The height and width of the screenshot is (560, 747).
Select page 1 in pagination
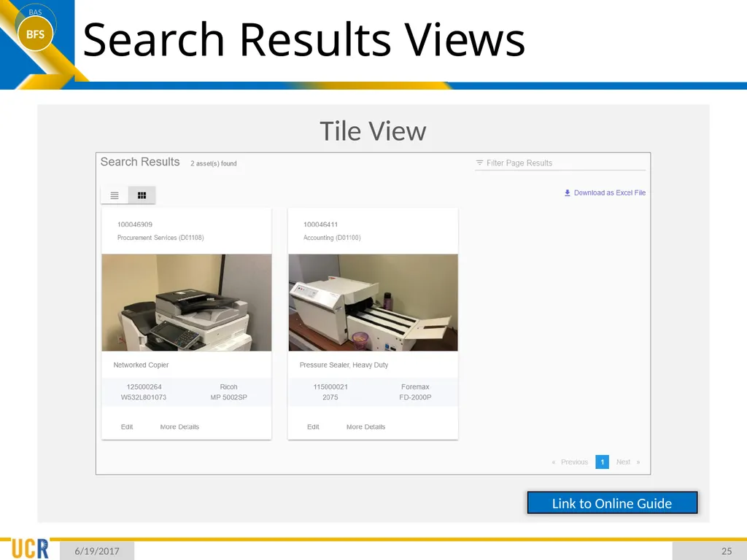pos(602,462)
